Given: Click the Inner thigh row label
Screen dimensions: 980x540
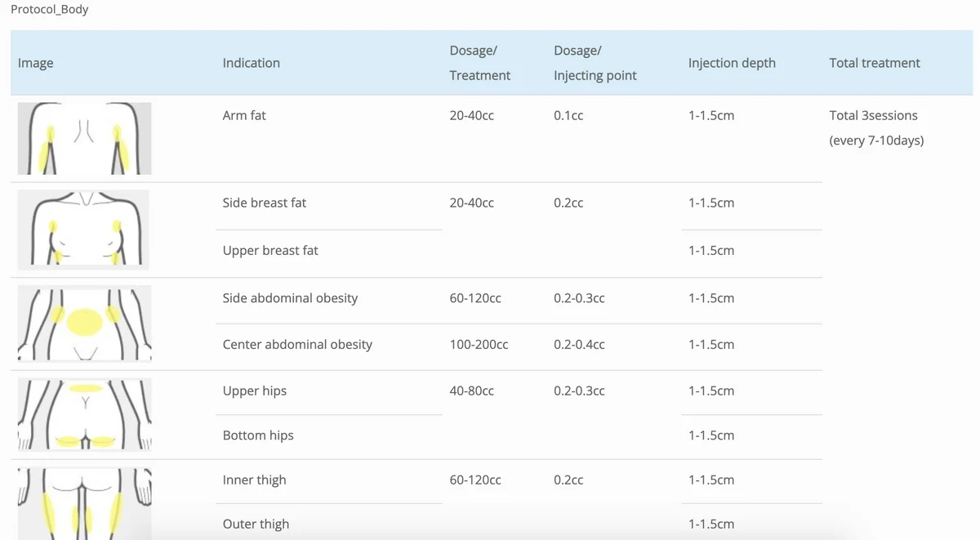Looking at the screenshot, I should [x=254, y=480].
